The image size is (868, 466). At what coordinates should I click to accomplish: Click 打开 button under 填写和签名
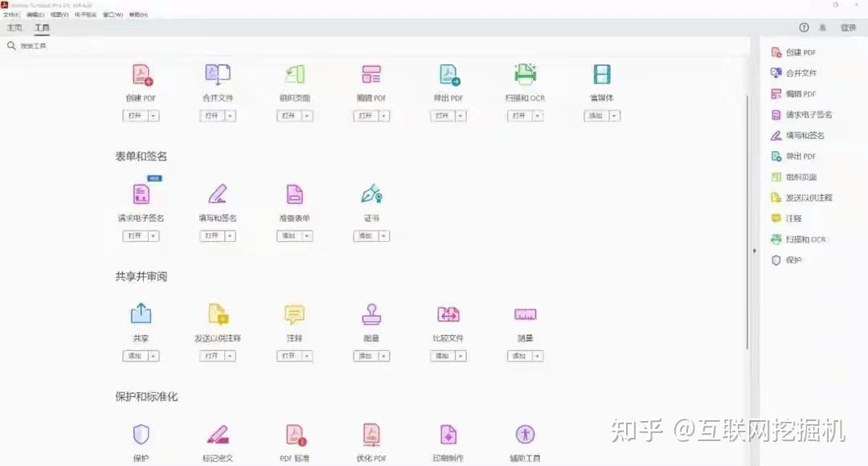(x=211, y=235)
